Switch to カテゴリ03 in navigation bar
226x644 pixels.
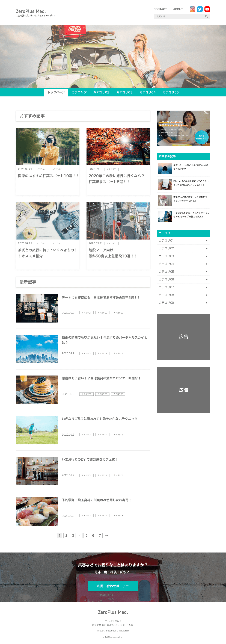click(124, 92)
